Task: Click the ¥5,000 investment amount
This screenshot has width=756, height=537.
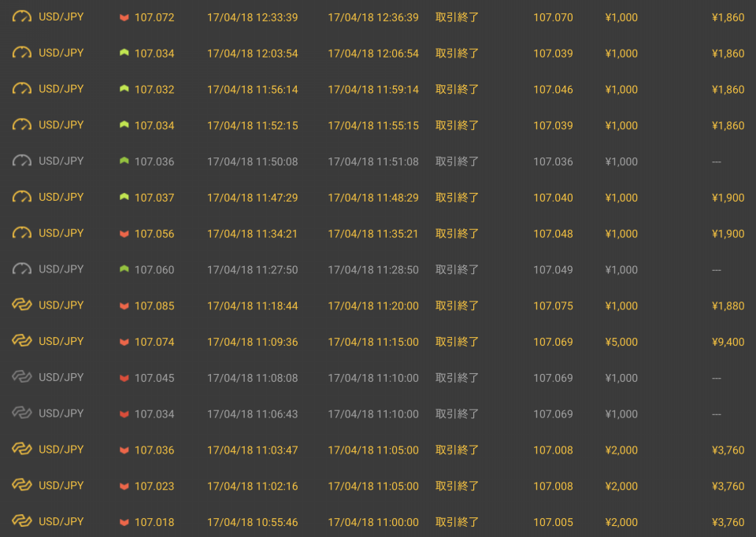Action: [x=621, y=342]
